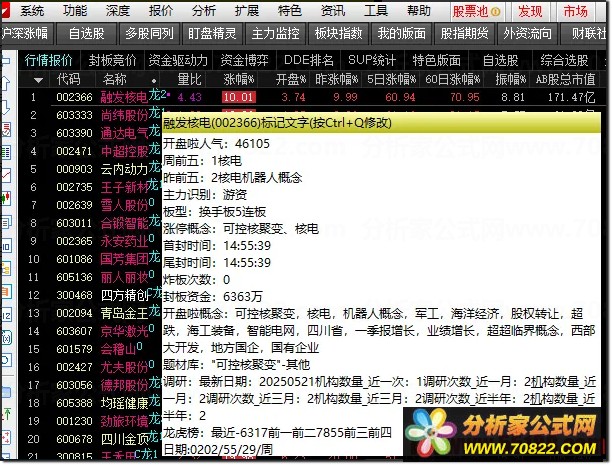The image size is (613, 465).
Task: Click the 主力监控 toolbar button
Action: click(x=275, y=34)
